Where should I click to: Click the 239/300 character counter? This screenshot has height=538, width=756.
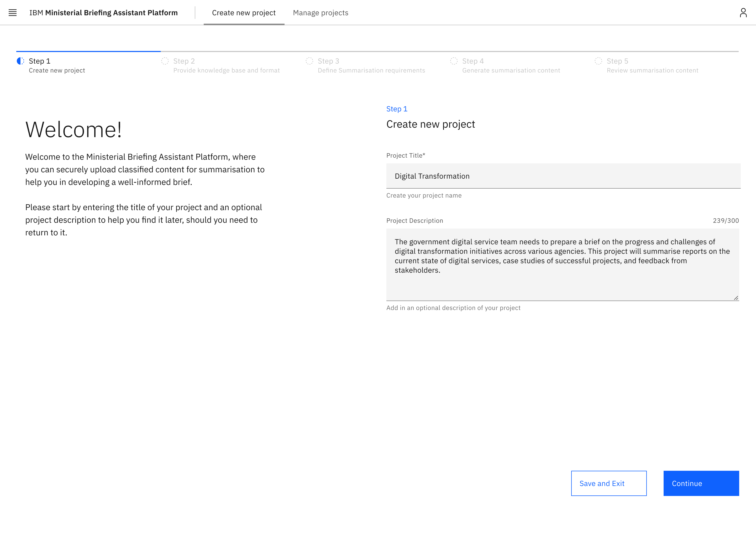pyautogui.click(x=726, y=221)
